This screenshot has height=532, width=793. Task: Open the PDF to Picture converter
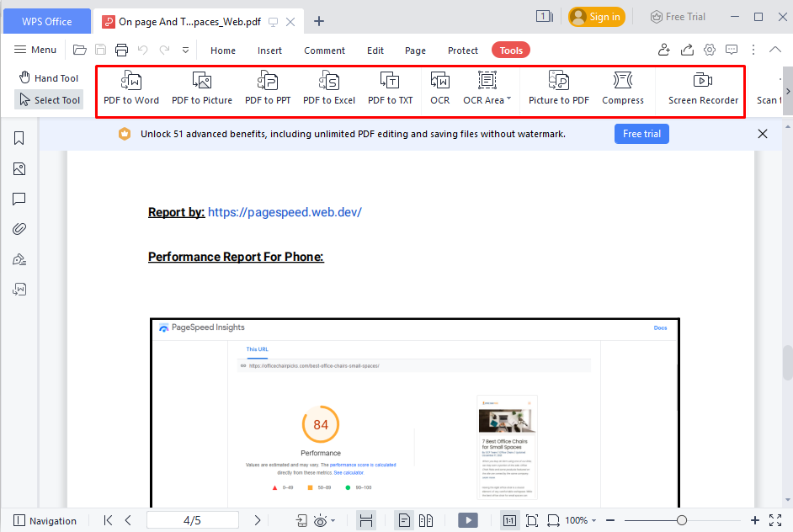pos(202,88)
